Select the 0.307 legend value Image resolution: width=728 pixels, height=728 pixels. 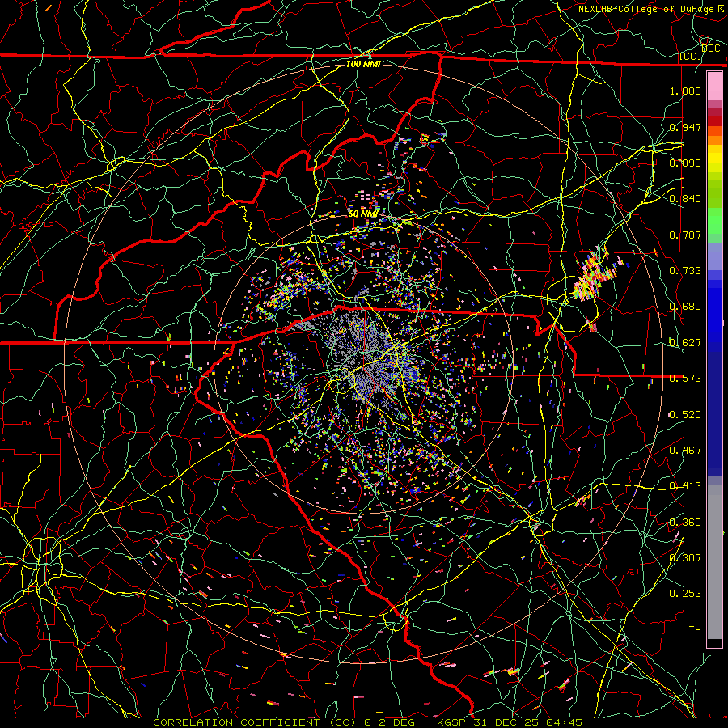coord(685,558)
